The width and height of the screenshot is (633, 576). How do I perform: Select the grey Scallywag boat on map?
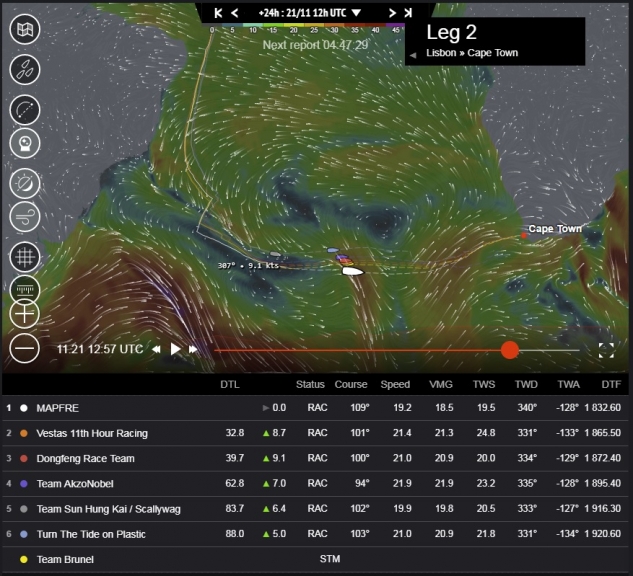(x=275, y=254)
